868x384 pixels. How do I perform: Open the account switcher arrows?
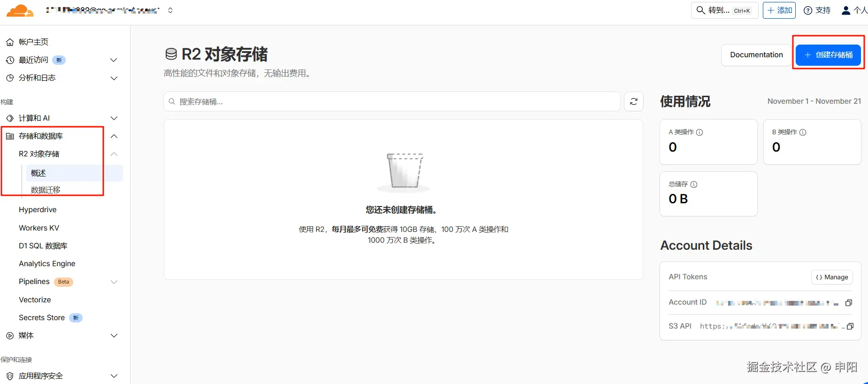coord(170,10)
